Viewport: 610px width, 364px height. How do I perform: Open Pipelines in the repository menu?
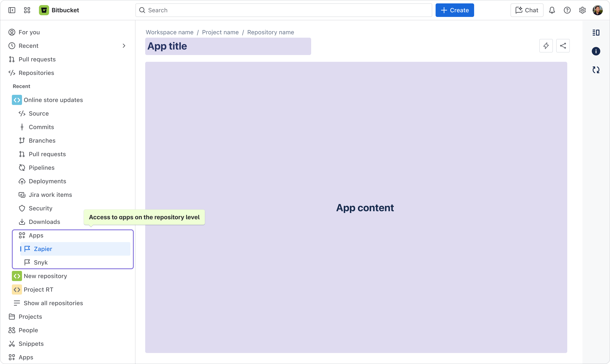(x=41, y=168)
